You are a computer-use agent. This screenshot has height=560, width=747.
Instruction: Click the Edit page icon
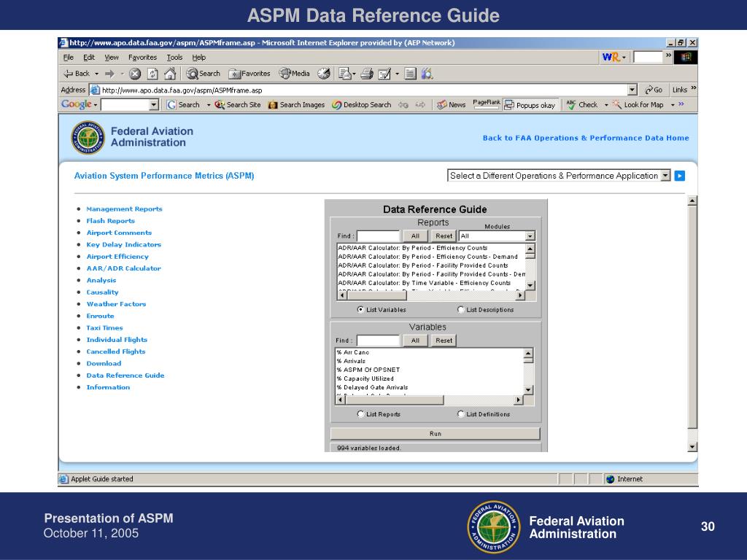[x=384, y=74]
